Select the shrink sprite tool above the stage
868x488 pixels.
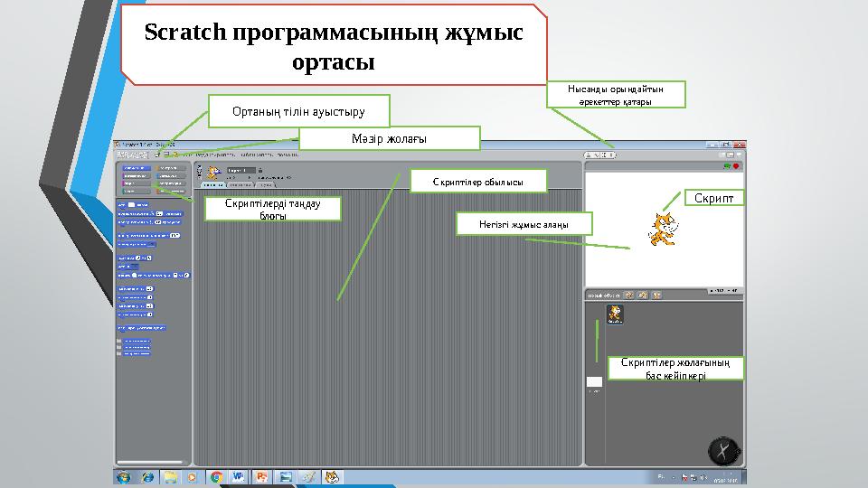(x=611, y=155)
